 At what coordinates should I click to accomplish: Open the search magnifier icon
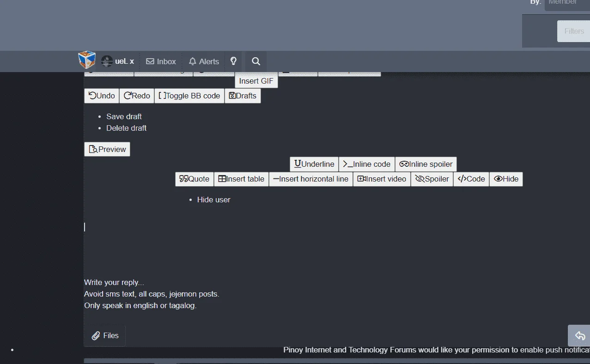point(256,61)
